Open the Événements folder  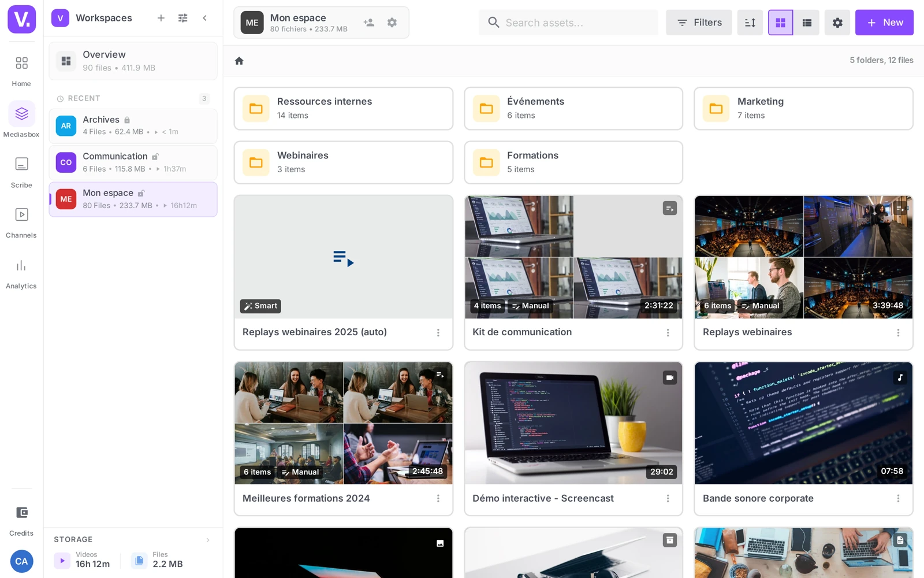click(x=573, y=109)
